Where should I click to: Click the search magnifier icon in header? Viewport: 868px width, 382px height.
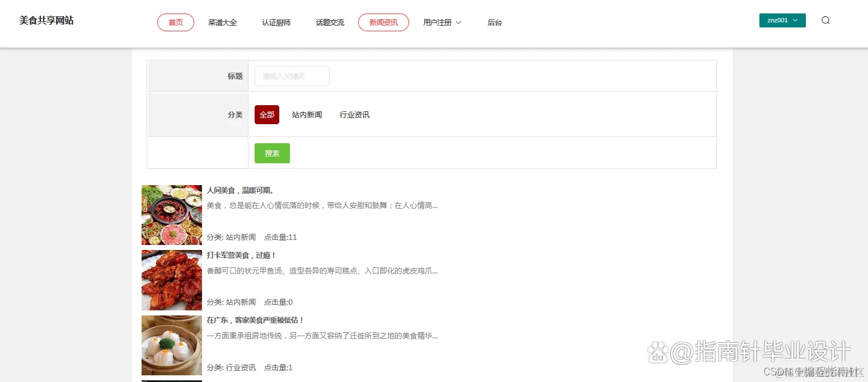(825, 20)
